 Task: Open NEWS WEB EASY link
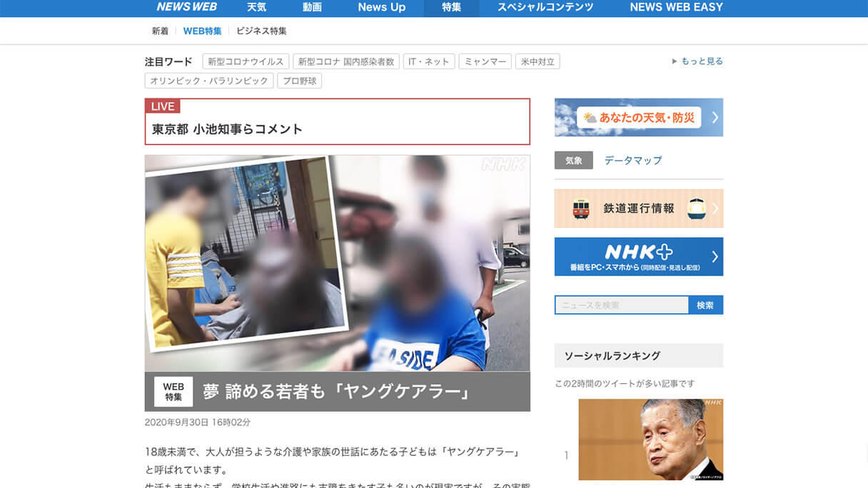point(676,7)
